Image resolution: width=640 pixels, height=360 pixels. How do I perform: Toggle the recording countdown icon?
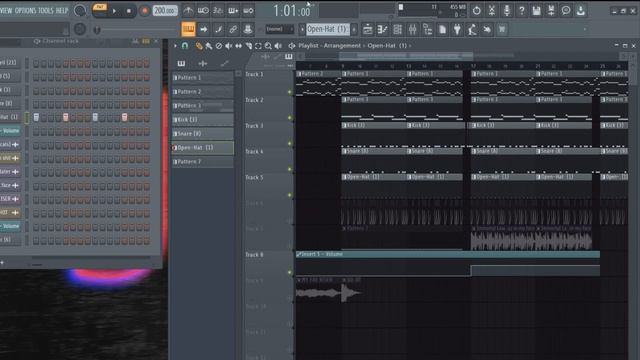(218, 11)
